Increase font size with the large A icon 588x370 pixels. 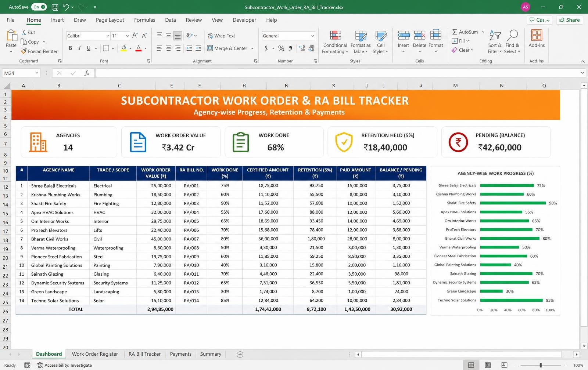coord(135,36)
